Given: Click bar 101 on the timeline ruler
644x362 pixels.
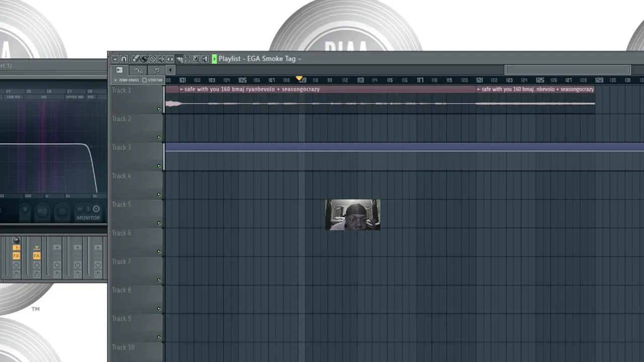Looking at the screenshot, I should [x=183, y=80].
